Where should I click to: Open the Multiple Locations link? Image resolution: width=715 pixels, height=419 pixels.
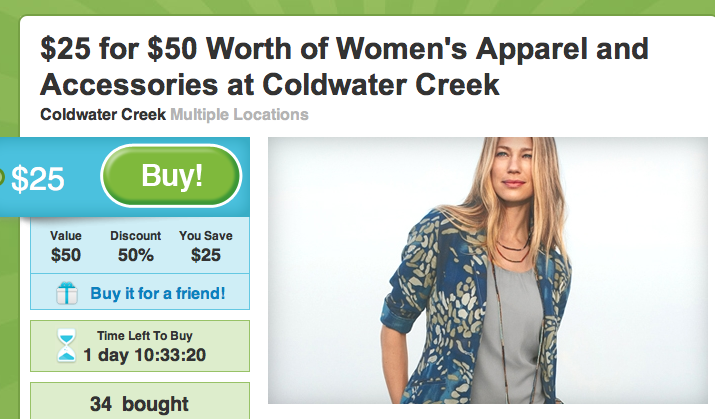click(239, 114)
